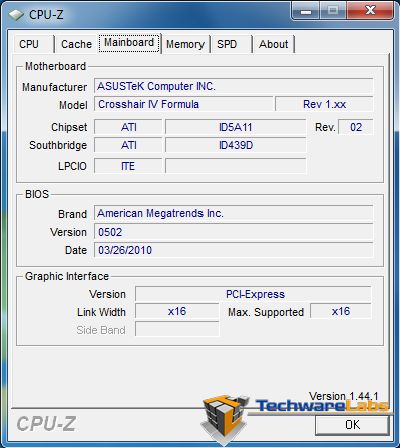The height and width of the screenshot is (448, 400).
Task: Click the BIOS Version 0502 field
Action: tap(233, 232)
